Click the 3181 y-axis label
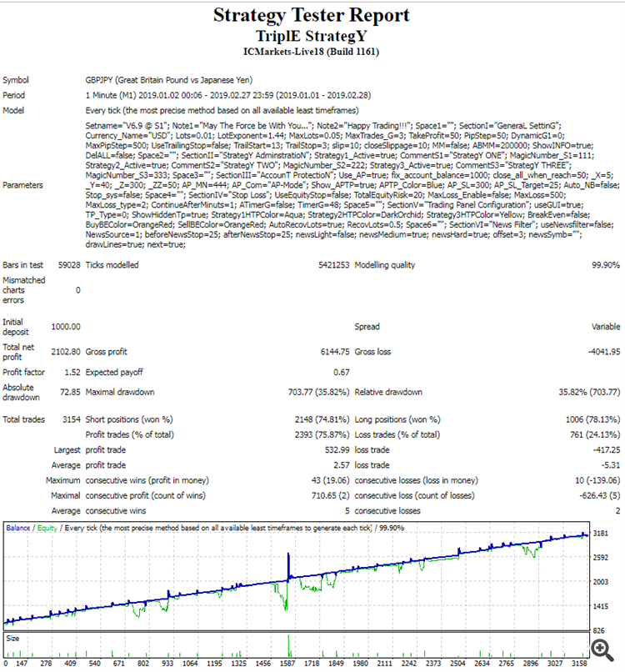Viewport: 625px width, 672px height. 600,534
